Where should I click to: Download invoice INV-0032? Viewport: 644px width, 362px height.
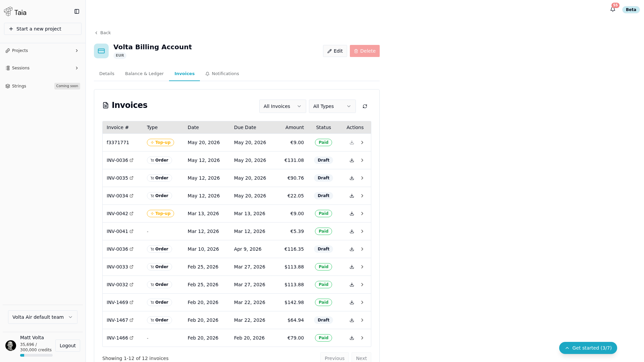pos(352,285)
